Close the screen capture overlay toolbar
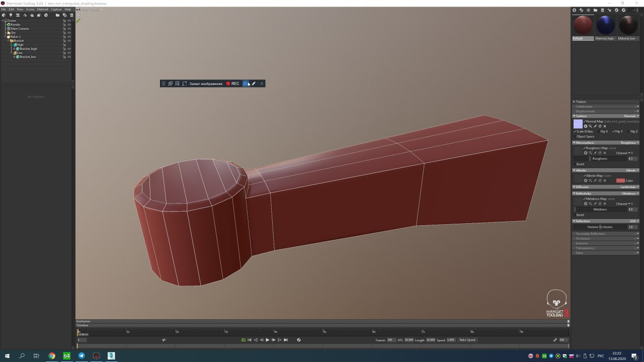The image size is (644, 362). pos(262,83)
